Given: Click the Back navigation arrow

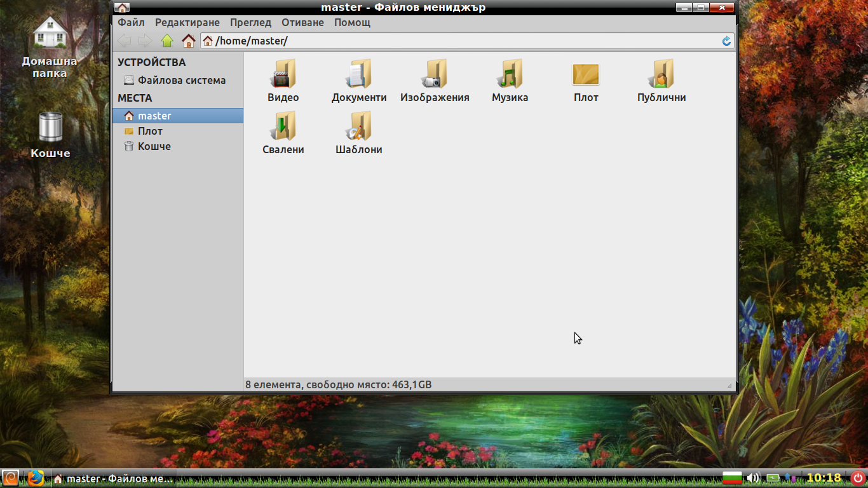Looking at the screenshot, I should pos(125,41).
